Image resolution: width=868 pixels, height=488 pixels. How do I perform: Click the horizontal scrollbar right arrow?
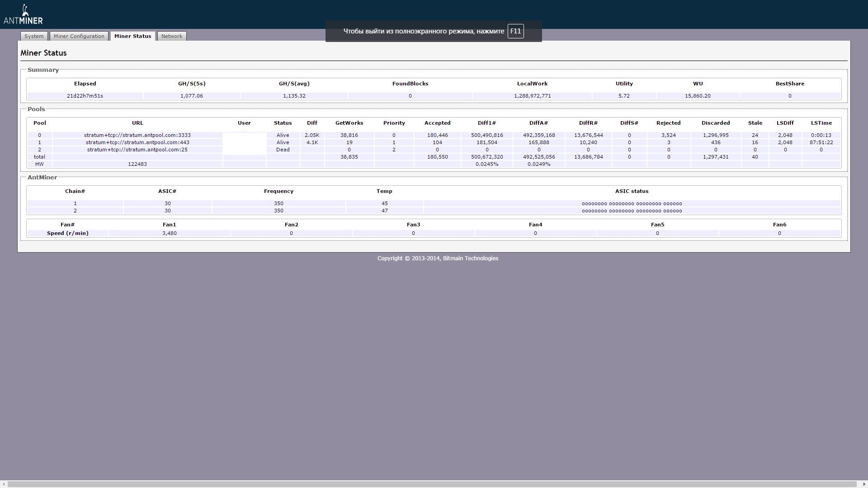[864, 484]
